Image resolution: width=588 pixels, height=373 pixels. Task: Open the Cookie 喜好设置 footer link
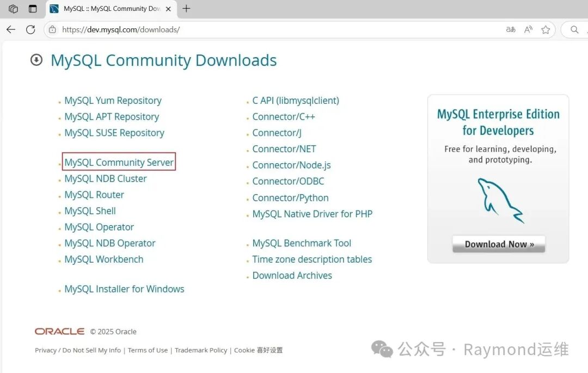tap(259, 350)
